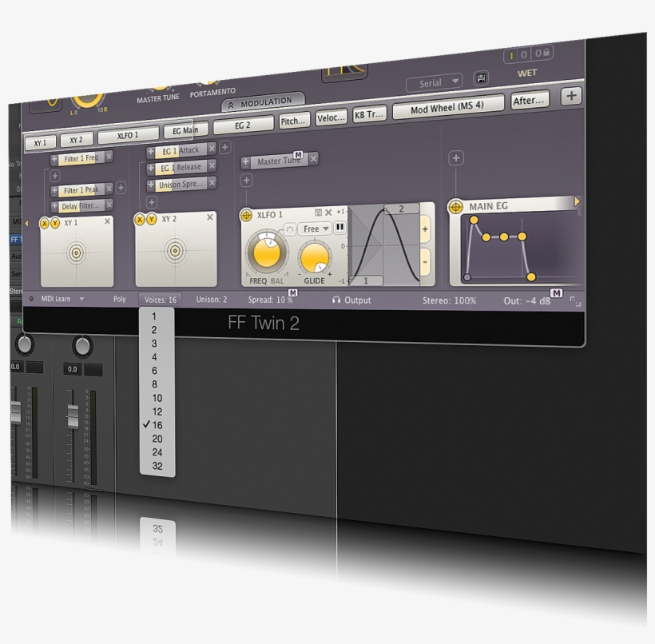Remove the EG 1 Release modulation slot
Screen dimensions: 655x644
click(x=212, y=165)
